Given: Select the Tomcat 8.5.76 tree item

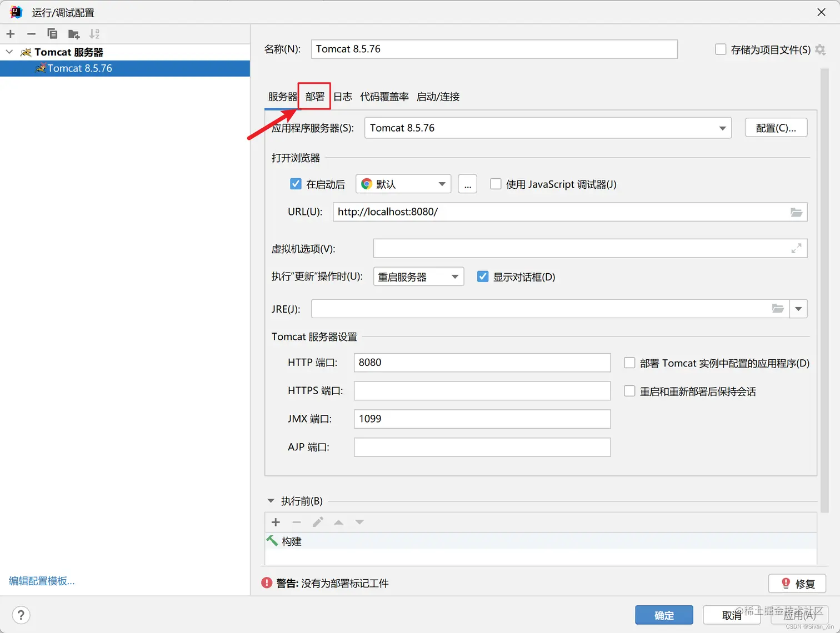Looking at the screenshot, I should tap(125, 68).
